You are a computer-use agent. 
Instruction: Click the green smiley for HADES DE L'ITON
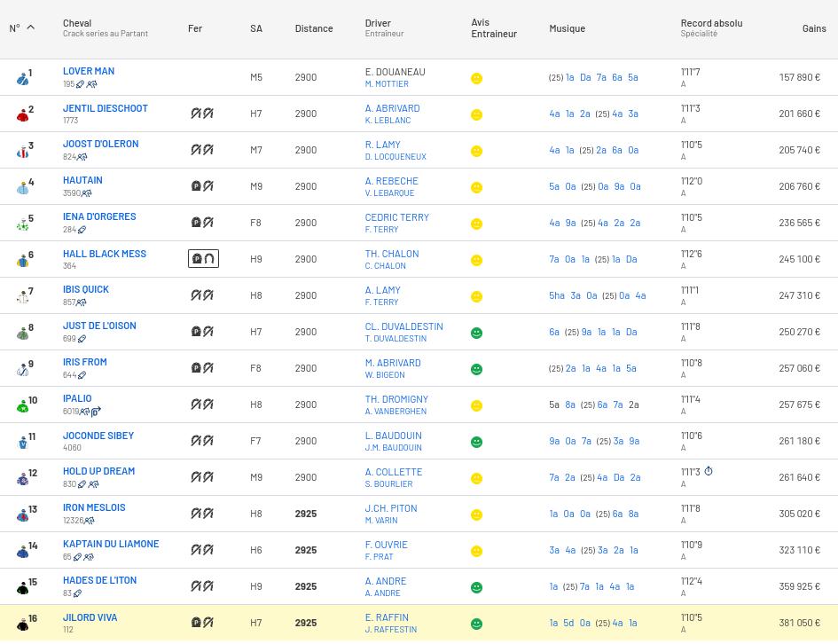(476, 587)
